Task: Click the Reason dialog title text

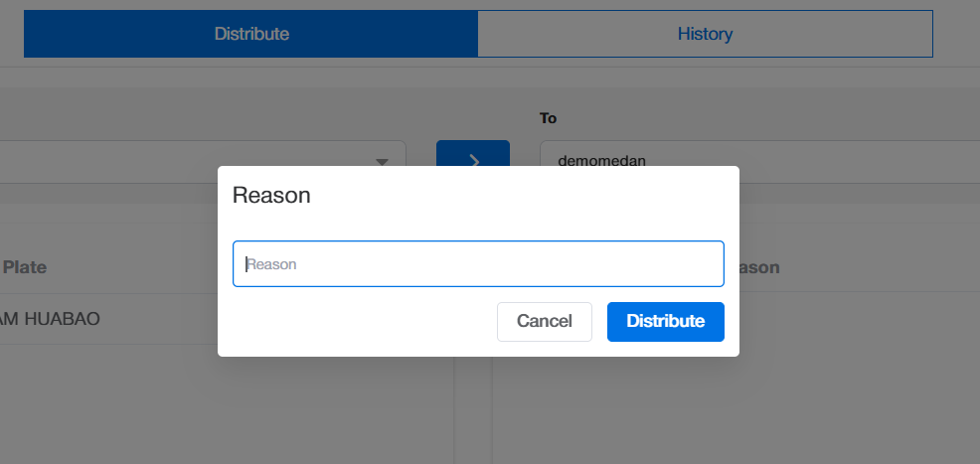Action: 271,196
